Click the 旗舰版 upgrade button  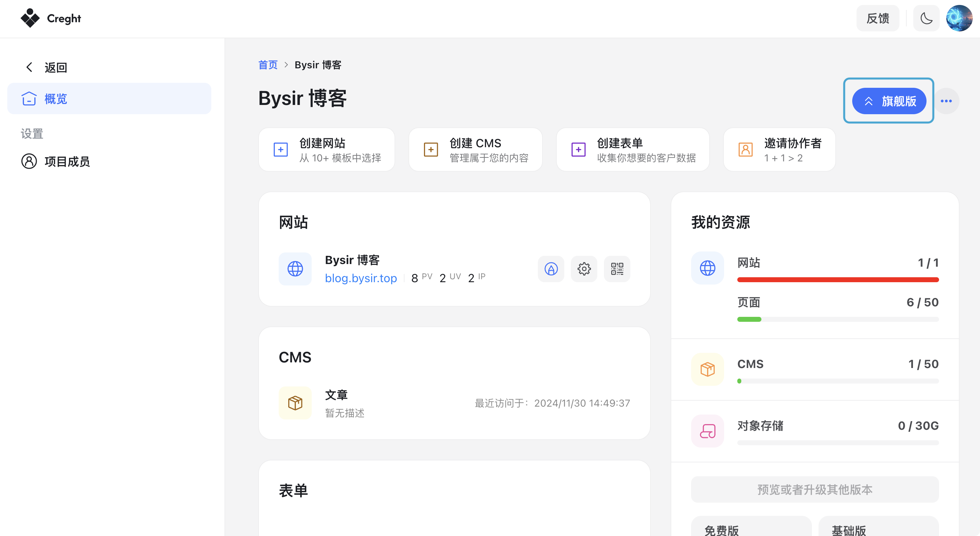(x=889, y=101)
